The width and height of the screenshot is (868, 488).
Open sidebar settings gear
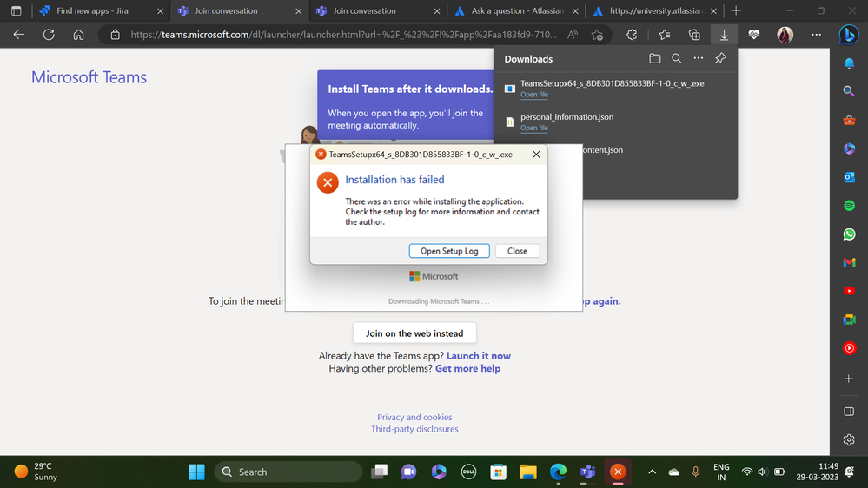849,440
